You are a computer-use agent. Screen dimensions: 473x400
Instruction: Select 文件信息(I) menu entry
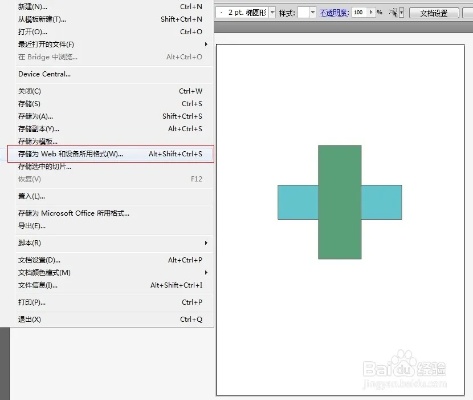point(110,285)
